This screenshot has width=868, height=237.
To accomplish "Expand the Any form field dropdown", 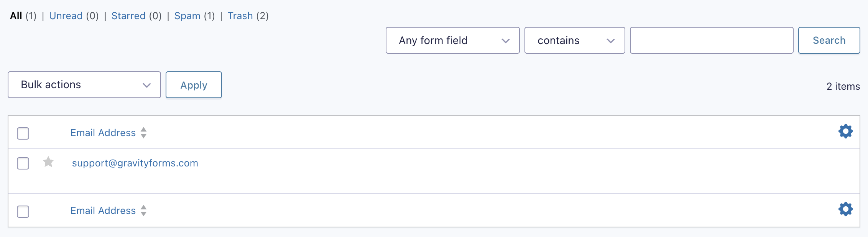I will coord(452,40).
